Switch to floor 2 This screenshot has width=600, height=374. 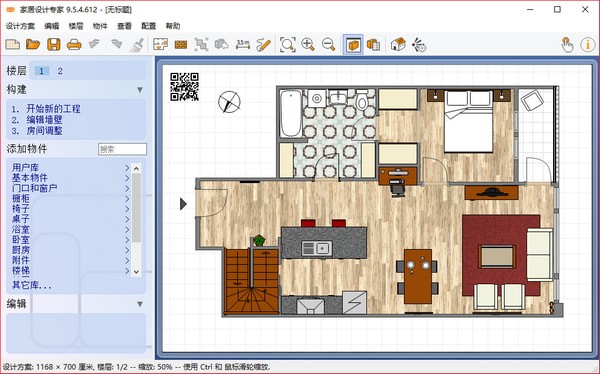(x=60, y=71)
